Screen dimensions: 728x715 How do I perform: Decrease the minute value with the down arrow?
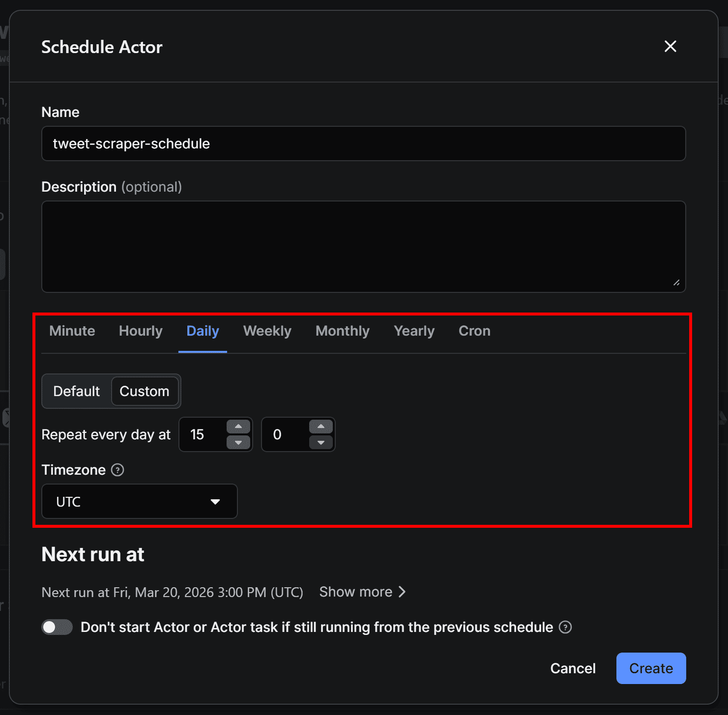(x=321, y=443)
